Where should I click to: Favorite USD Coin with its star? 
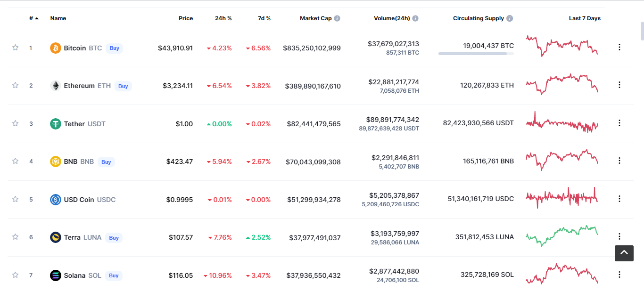(15, 199)
